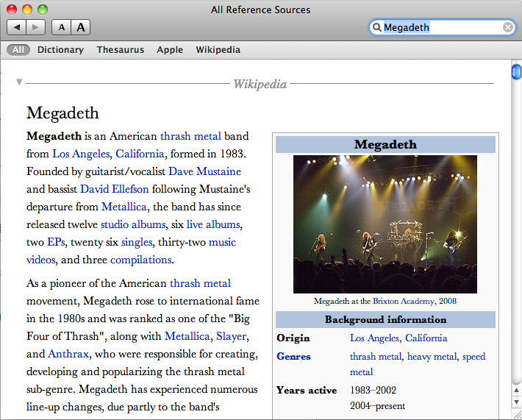Follow the California link in intro paragraph
522x420 pixels.
click(x=140, y=154)
